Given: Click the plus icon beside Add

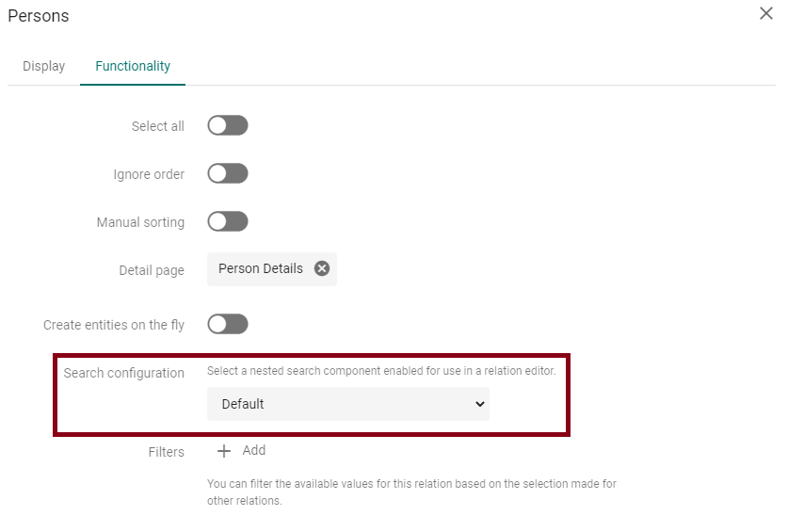Looking at the screenshot, I should pyautogui.click(x=224, y=451).
